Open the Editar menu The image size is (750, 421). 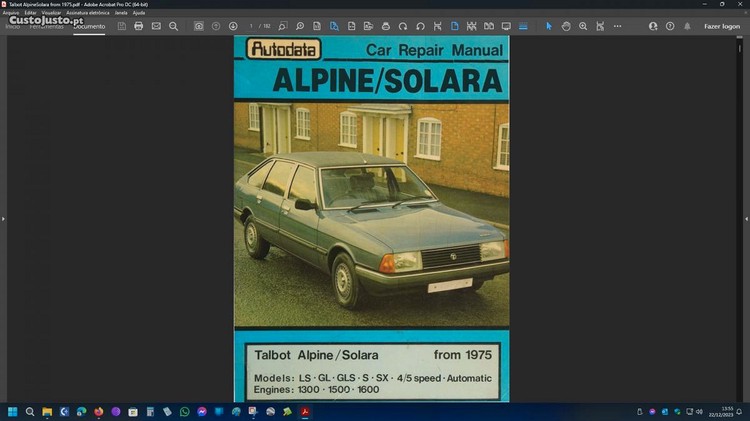31,13
